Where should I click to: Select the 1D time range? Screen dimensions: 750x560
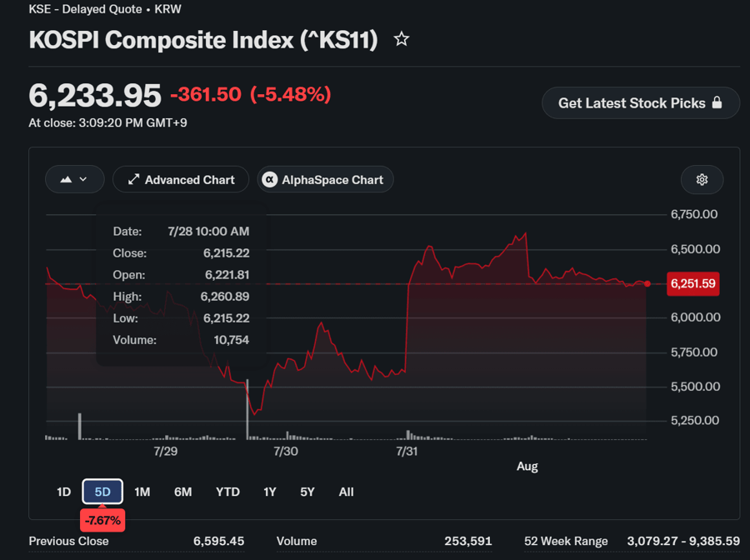(63, 492)
